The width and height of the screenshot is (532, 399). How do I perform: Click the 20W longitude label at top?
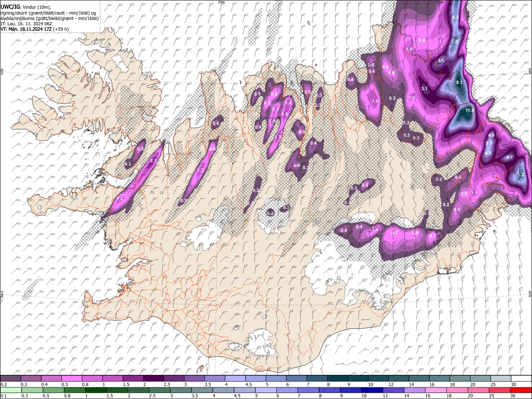[221, 2]
